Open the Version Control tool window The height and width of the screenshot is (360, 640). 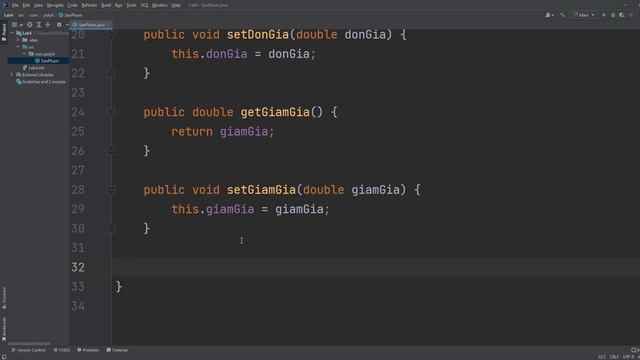(29, 350)
